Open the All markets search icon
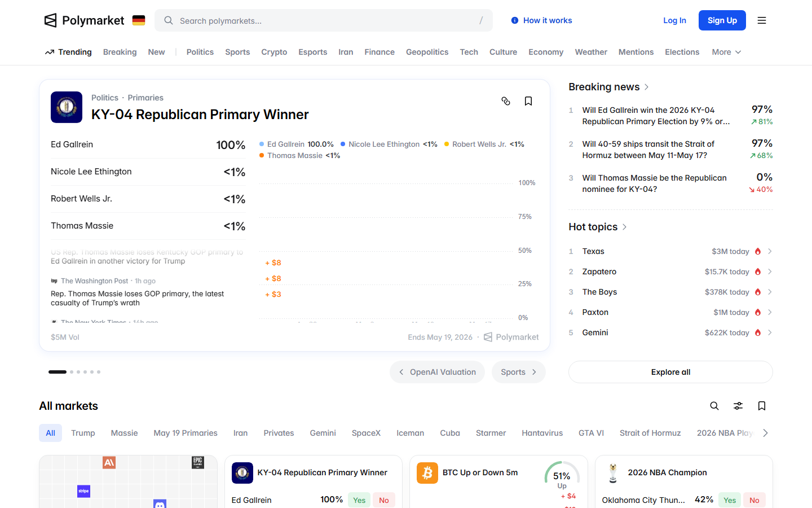Screen dimensions: 812x508 [714, 406]
